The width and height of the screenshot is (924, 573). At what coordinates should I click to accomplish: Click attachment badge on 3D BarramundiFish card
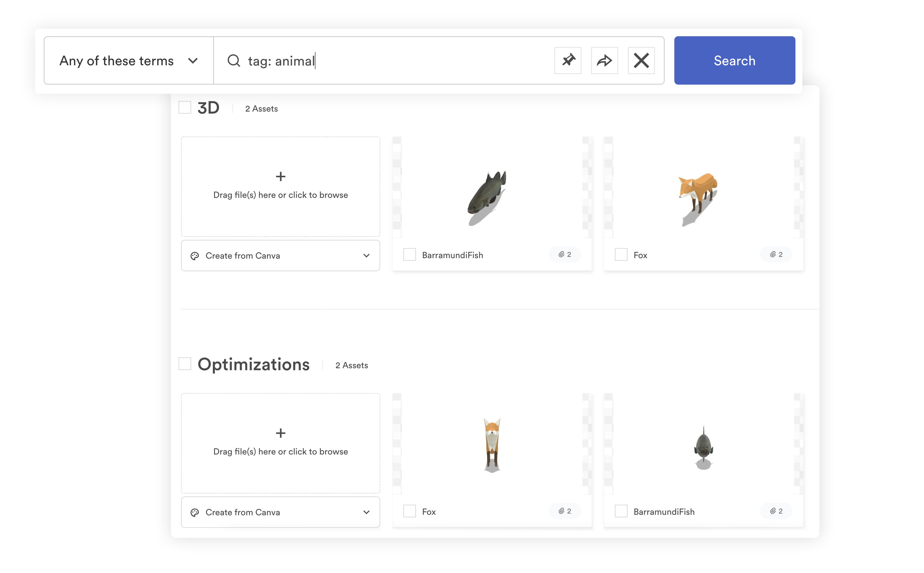[565, 254]
